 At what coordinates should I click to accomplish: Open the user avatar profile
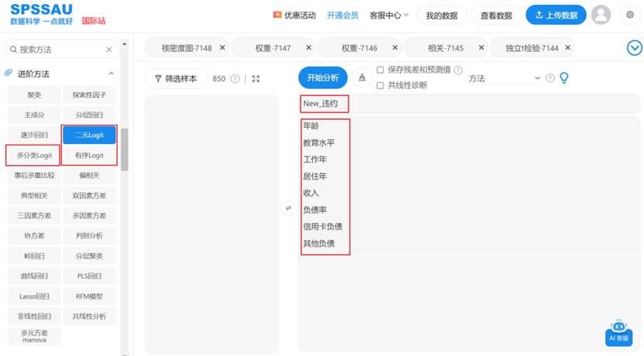601,15
